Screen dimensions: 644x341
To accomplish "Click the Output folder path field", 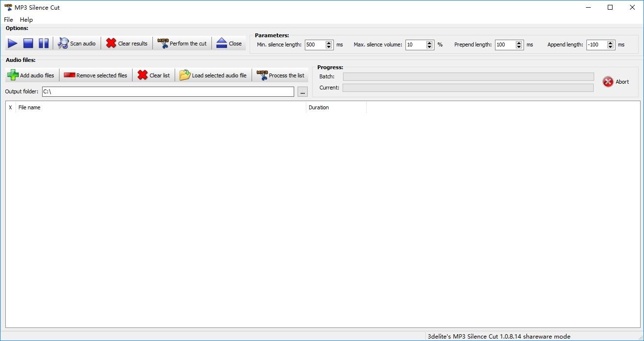I will (167, 91).
